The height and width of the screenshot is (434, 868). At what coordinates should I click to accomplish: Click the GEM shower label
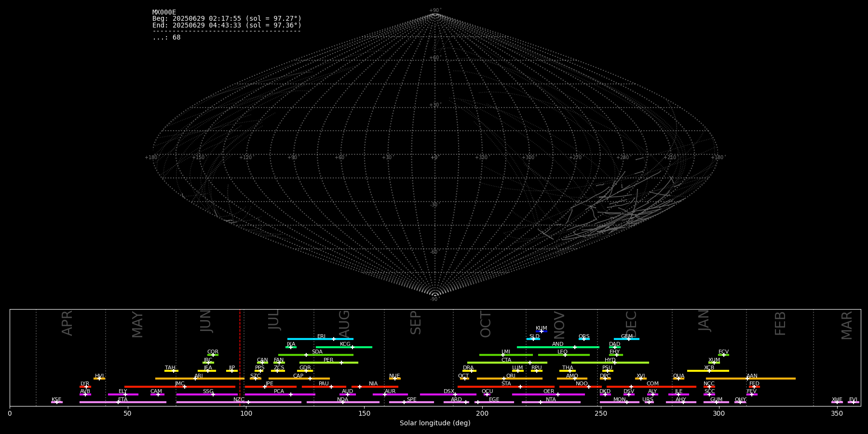[x=626, y=336]
